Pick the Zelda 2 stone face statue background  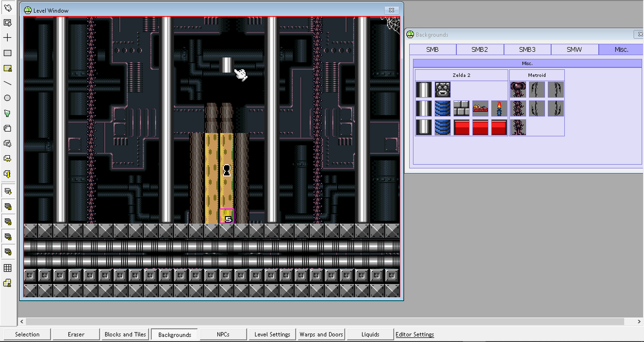click(x=443, y=90)
